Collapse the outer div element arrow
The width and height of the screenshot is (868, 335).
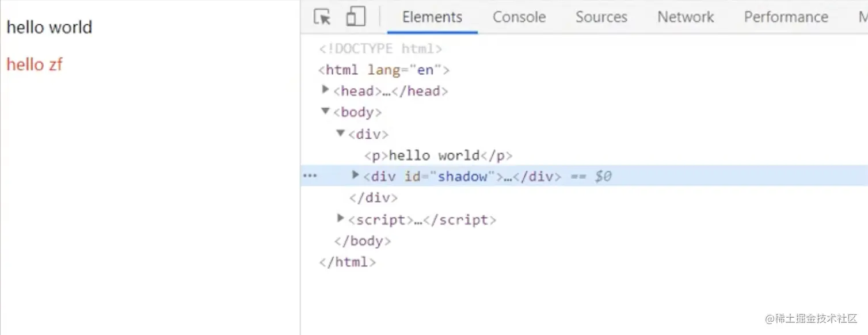click(341, 133)
